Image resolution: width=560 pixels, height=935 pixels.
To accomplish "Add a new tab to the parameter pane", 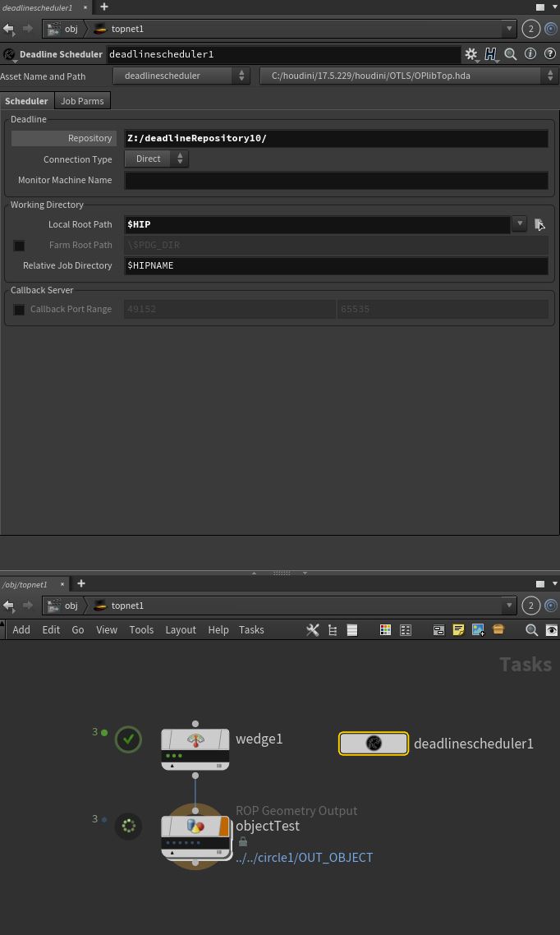I will point(104,7).
